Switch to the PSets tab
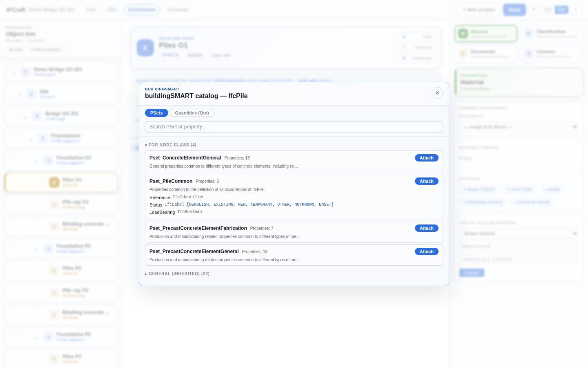Image resolution: width=588 pixels, height=368 pixels. tap(156, 113)
